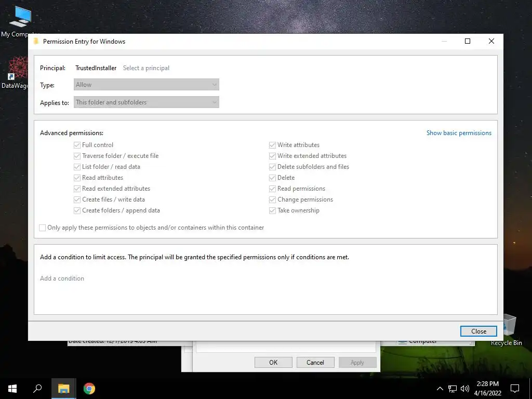532x399 pixels.
Task: Open File Explorer from taskbar
Action: 63,389
